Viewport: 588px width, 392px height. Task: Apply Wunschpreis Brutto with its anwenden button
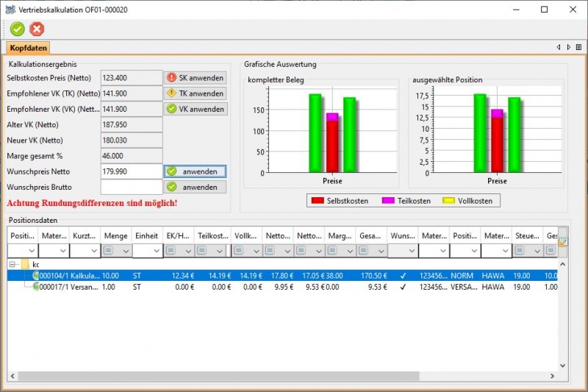pos(195,187)
